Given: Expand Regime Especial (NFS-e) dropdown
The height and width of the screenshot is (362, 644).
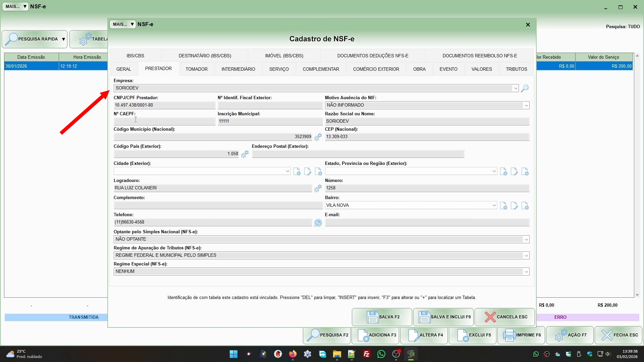Looking at the screenshot, I should [x=526, y=271].
